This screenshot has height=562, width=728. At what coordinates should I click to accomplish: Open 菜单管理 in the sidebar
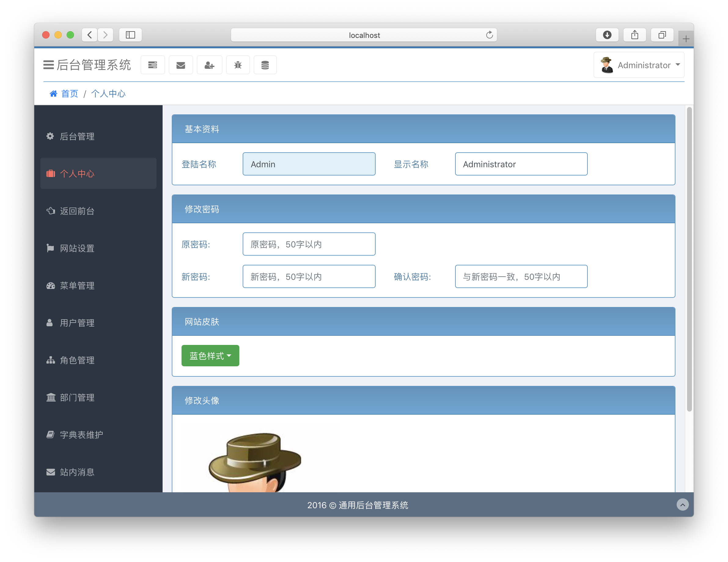point(98,286)
